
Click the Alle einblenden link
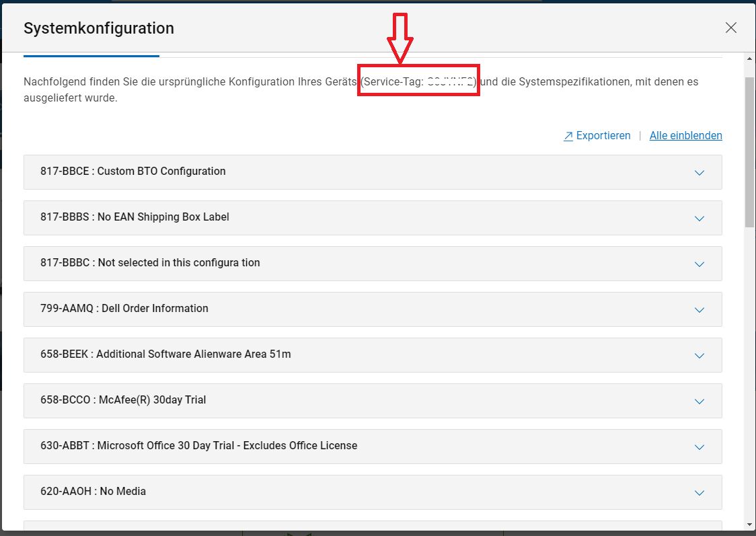point(685,135)
